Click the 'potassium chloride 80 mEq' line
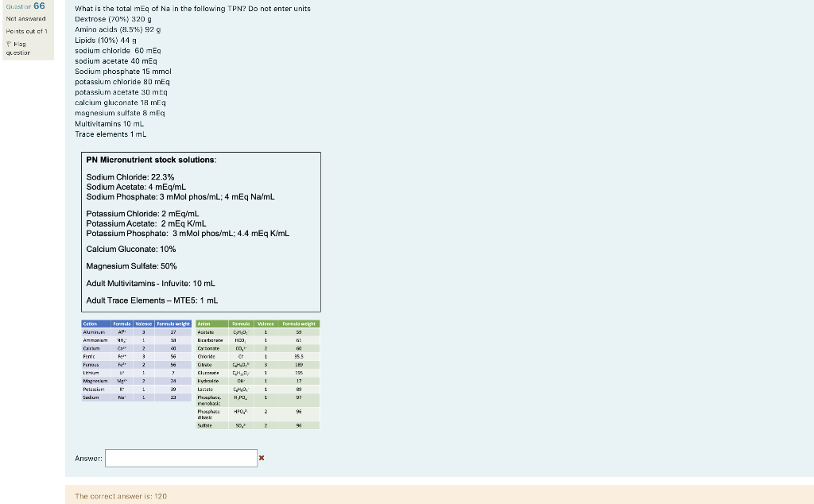Image resolution: width=814 pixels, height=504 pixels. [x=122, y=82]
